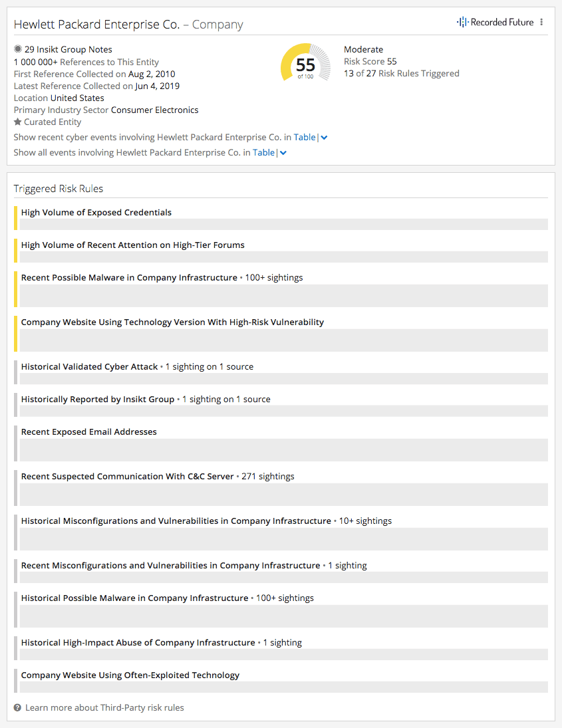562x728 pixels.
Task: Click the risk score 55 gauge
Action: click(x=306, y=62)
